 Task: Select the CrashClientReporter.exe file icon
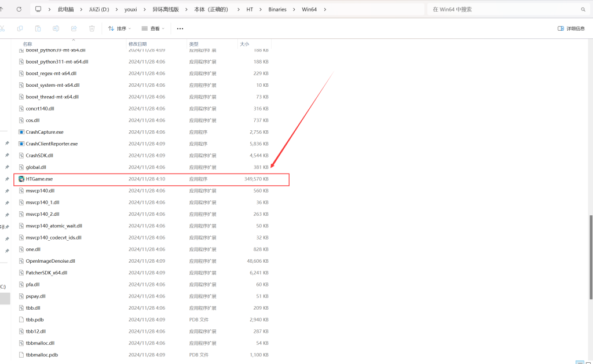[x=21, y=144]
